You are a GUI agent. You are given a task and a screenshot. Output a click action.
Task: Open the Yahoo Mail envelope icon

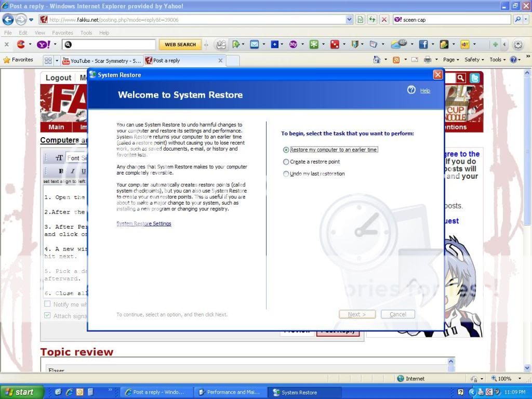[254, 45]
